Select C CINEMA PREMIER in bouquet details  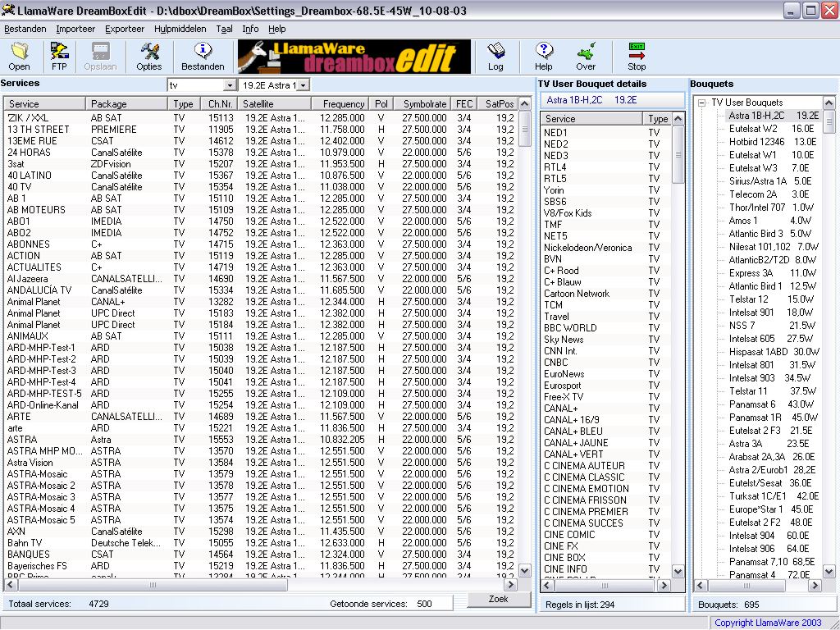point(606,512)
